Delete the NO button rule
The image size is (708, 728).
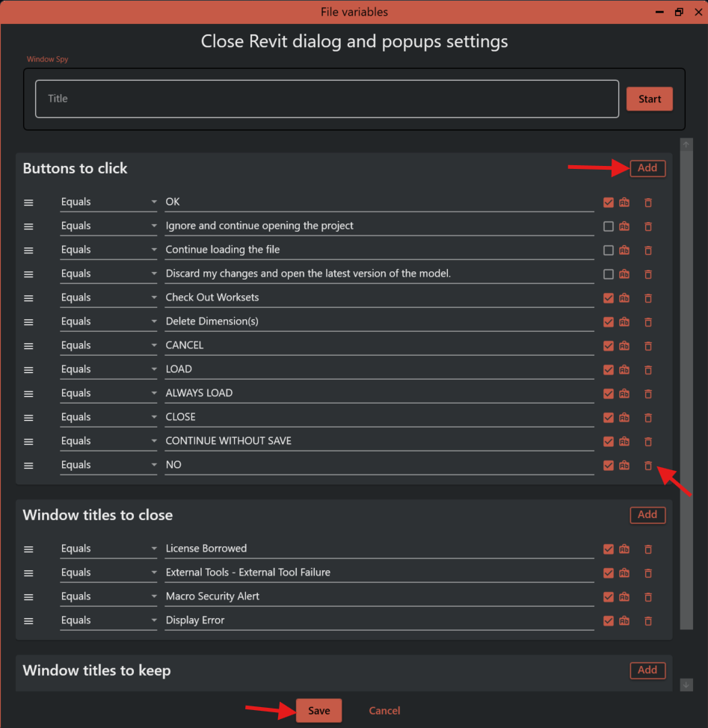tap(647, 465)
